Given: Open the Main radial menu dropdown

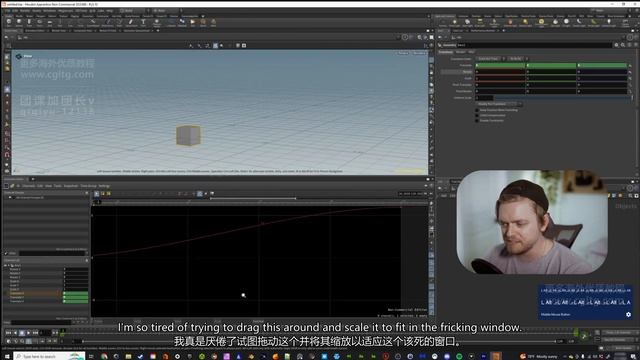Looking at the screenshot, I should point(167,11).
